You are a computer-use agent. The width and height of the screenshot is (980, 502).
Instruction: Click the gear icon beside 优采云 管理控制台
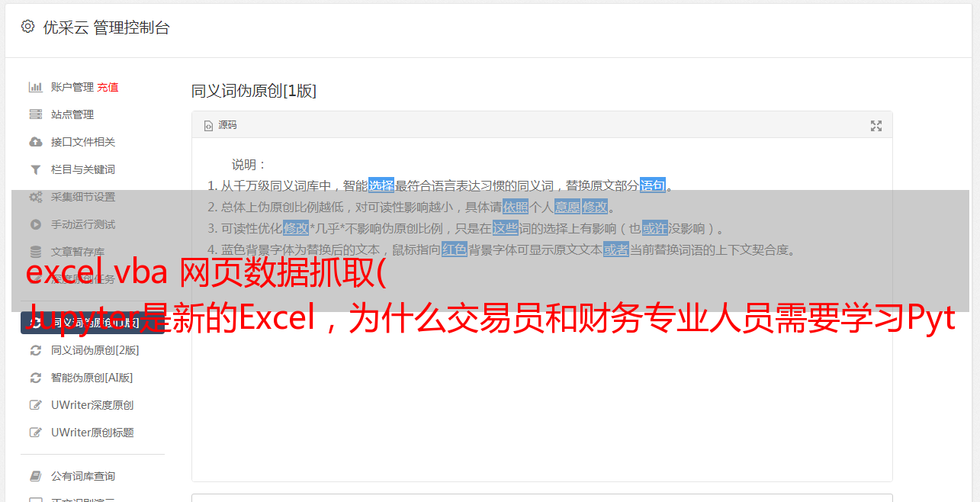(28, 27)
